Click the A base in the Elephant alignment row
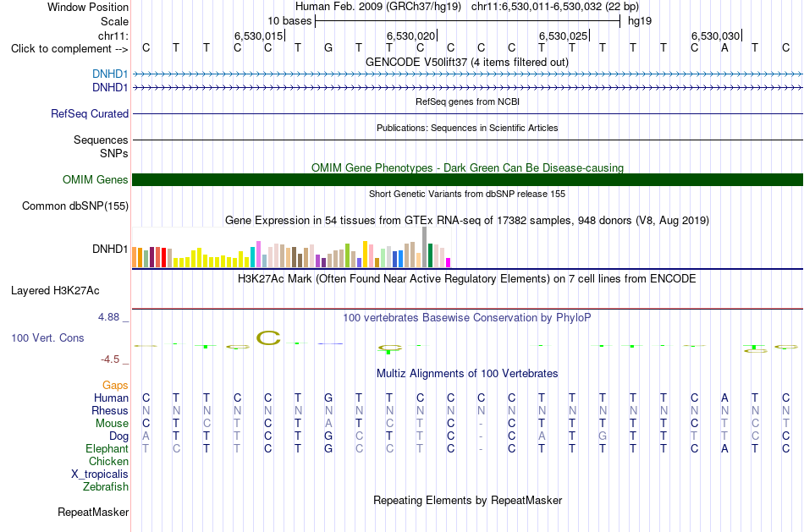 tap(724, 448)
